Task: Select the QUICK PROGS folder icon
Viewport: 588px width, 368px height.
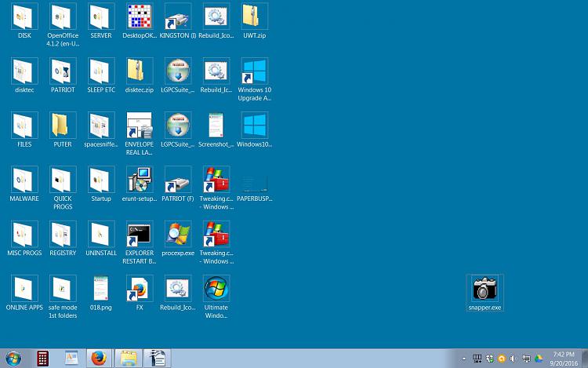Action: [63, 180]
